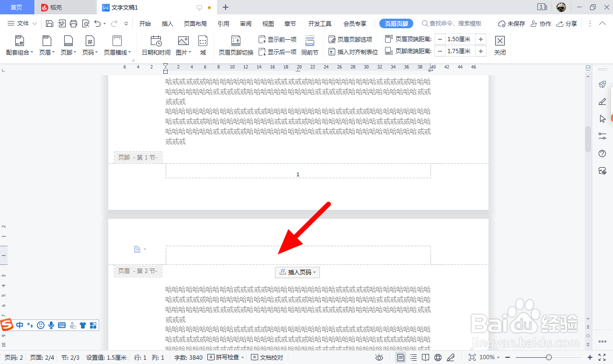
Task: Select web layout globe icon in status bar
Action: tap(438, 357)
